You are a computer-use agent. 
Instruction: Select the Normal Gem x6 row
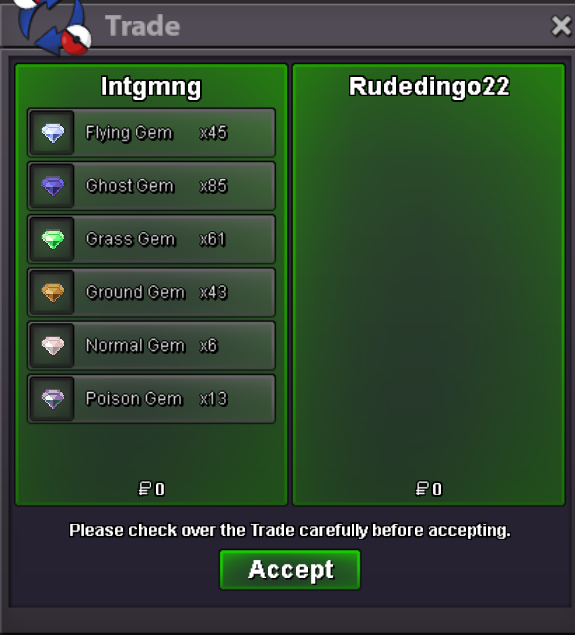coord(151,346)
